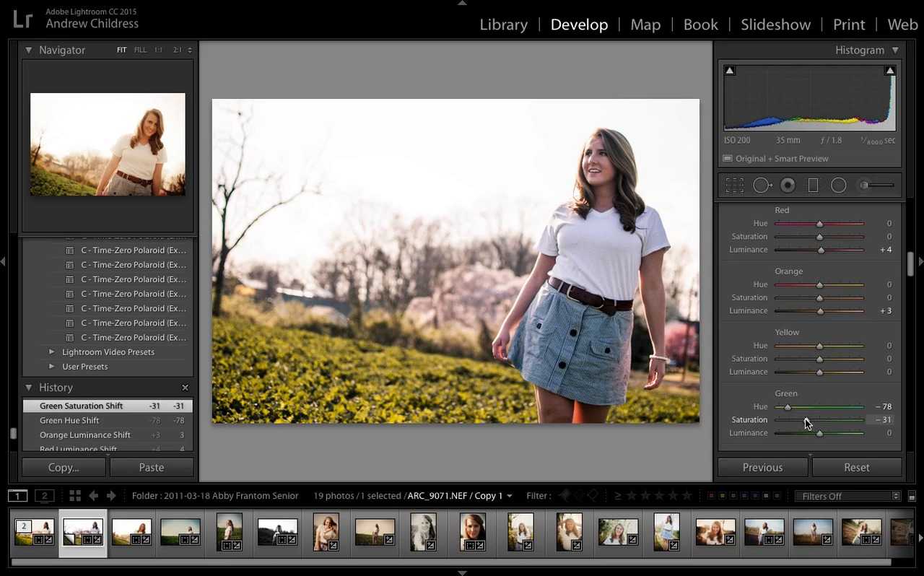The width and height of the screenshot is (924, 576).
Task: Collapse the Navigator panel
Action: click(28, 50)
